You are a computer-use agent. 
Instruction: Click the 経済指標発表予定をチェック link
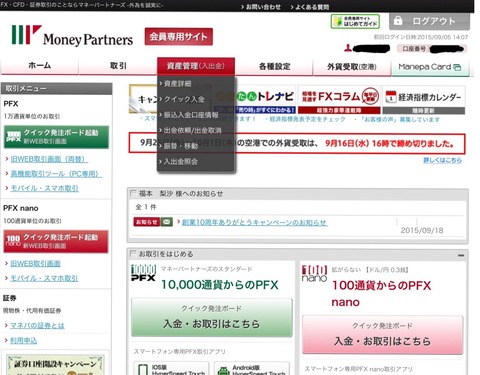(307, 119)
